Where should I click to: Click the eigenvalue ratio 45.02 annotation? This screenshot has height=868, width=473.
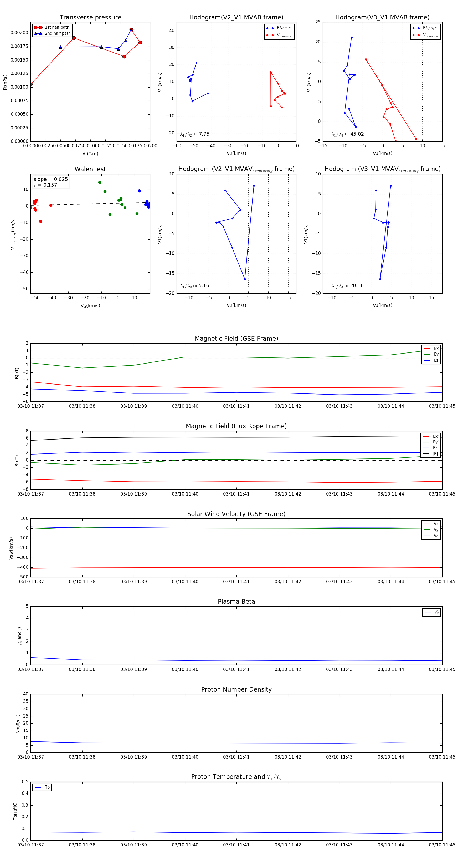(347, 134)
